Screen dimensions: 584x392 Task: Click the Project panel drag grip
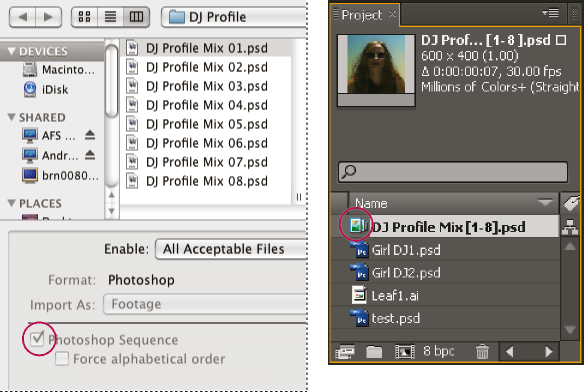tap(336, 14)
